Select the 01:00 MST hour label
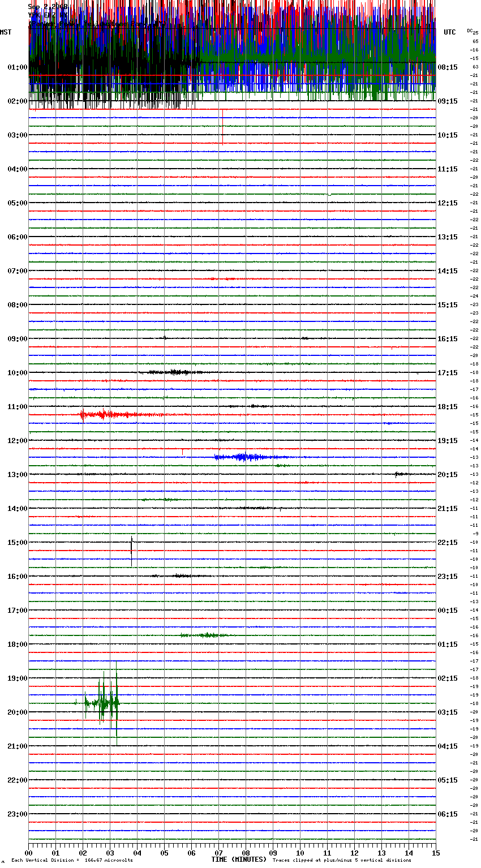This screenshot has height=868, width=481. (x=18, y=67)
